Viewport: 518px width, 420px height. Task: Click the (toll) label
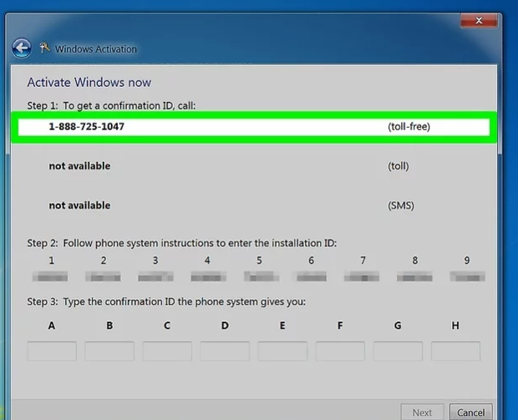point(398,166)
